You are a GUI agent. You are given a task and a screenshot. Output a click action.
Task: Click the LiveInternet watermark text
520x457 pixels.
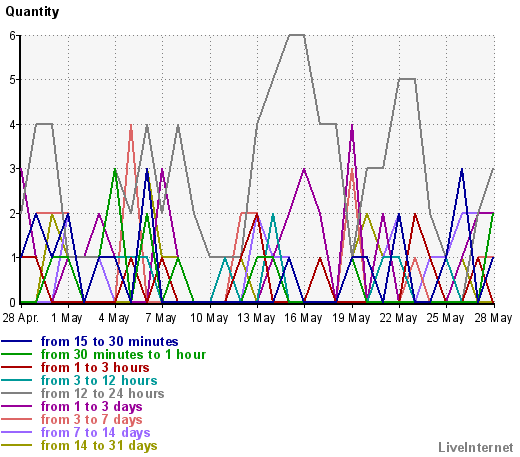476,447
